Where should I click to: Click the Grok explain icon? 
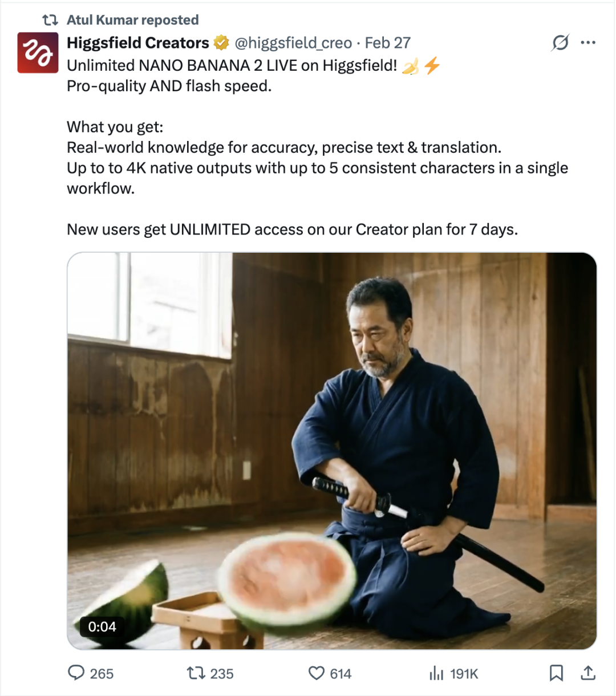pos(560,43)
